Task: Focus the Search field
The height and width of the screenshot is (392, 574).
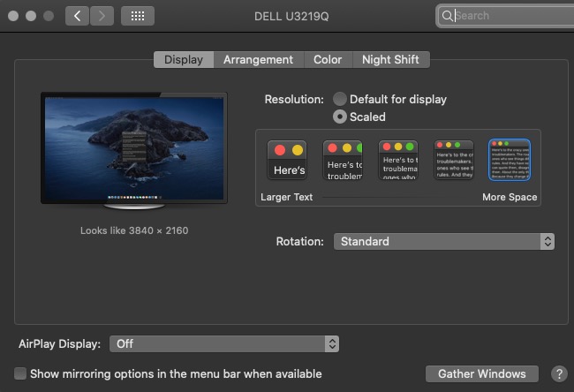Action: 505,16
